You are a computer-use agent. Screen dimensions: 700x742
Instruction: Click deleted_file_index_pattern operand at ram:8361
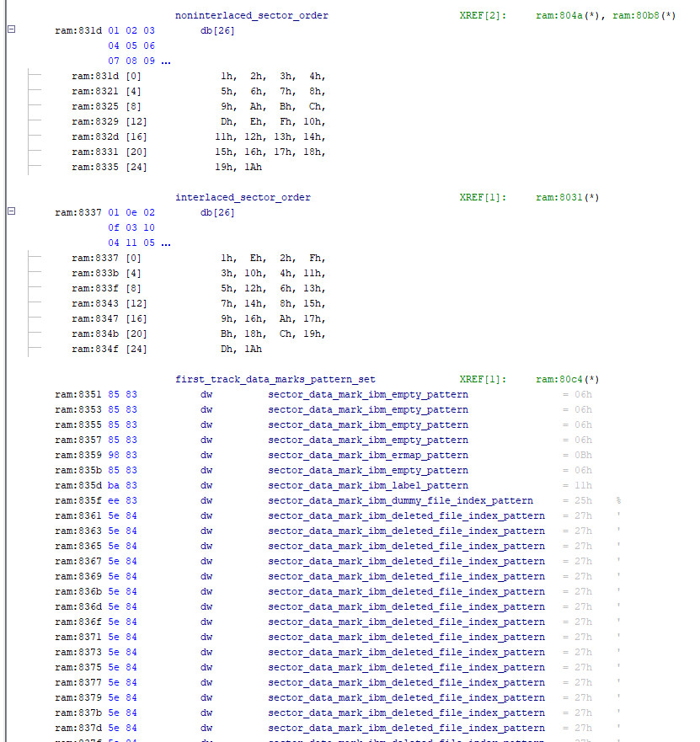tap(406, 515)
